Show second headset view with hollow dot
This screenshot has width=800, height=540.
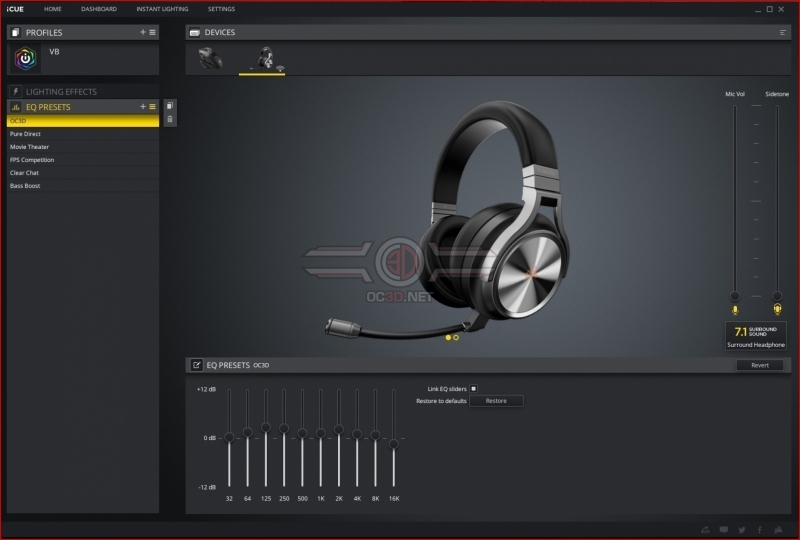456,337
